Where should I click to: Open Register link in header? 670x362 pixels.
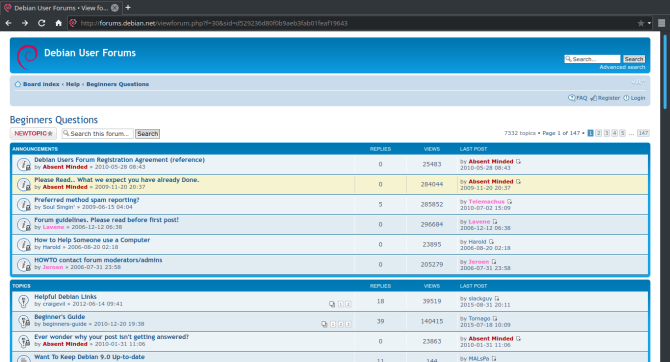pyautogui.click(x=605, y=98)
